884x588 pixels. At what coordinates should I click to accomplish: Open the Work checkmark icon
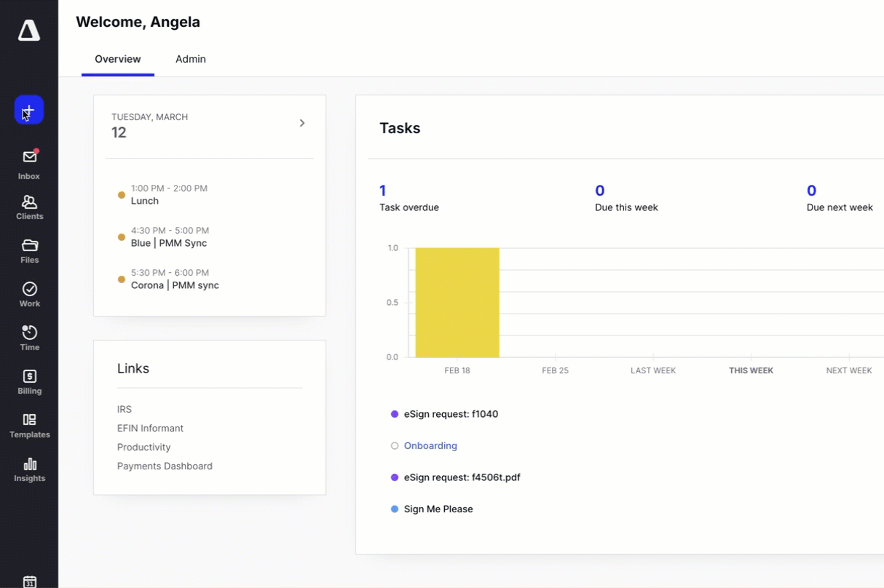29,295
